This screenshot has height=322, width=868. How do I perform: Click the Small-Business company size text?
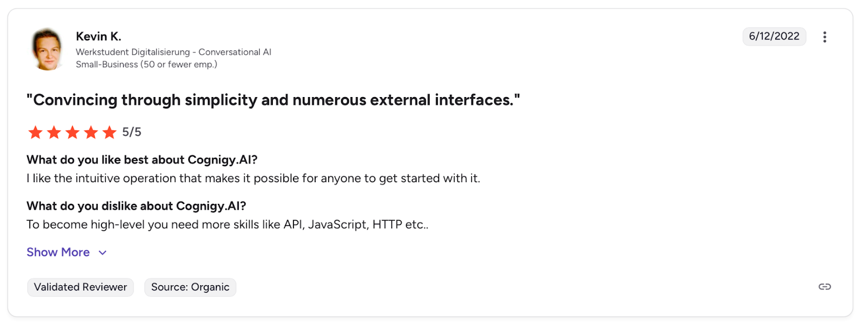tap(146, 65)
